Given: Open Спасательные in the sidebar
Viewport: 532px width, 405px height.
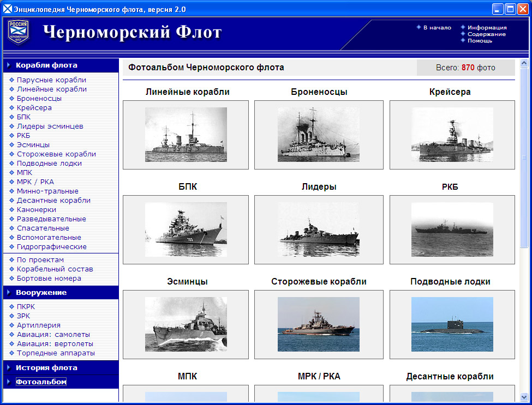Looking at the screenshot, I should [43, 228].
